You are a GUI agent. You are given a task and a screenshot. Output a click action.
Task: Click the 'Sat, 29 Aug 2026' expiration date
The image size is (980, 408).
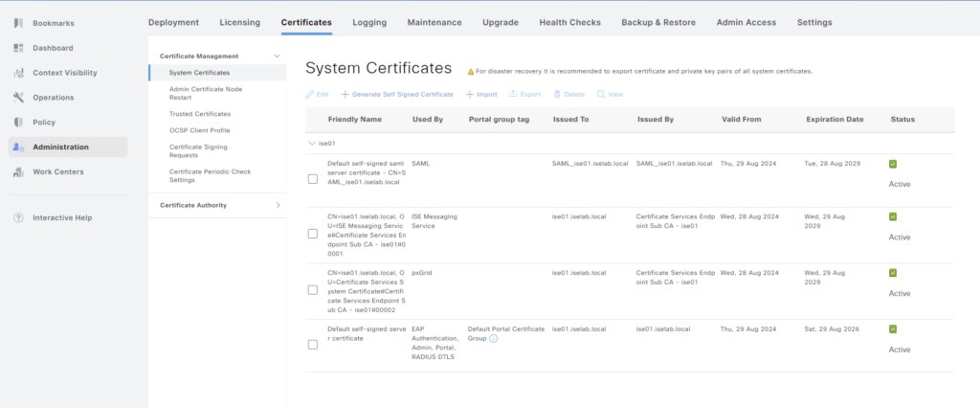[832, 329]
